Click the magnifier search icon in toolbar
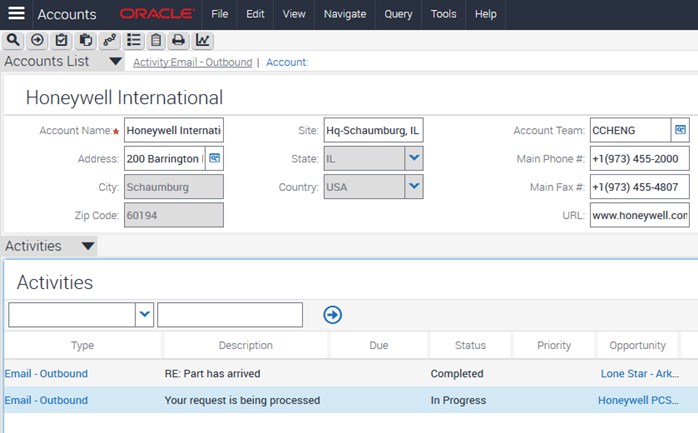Image resolution: width=698 pixels, height=433 pixels. [x=13, y=40]
